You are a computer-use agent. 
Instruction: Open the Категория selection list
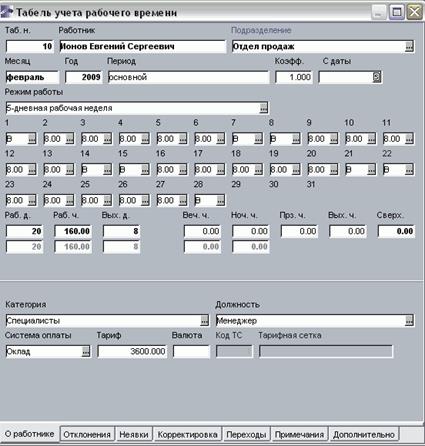204,321
